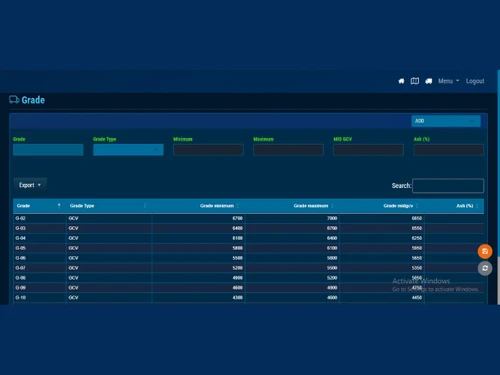
Task: Sort by Ash (%) column header
Action: pos(454,206)
